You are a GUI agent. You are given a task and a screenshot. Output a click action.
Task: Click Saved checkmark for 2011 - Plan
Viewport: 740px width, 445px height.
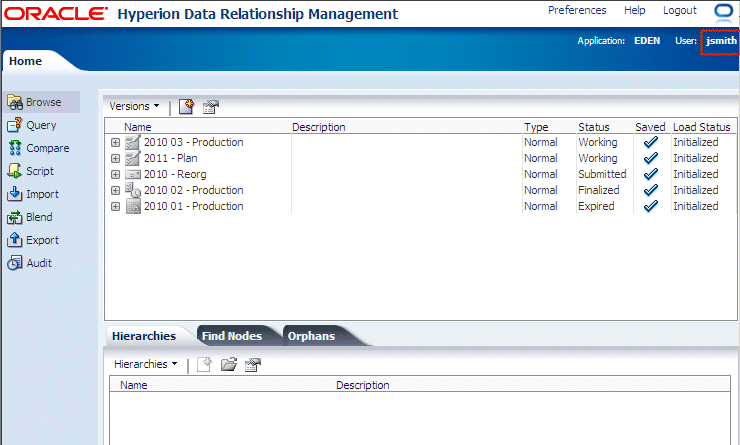(651, 158)
